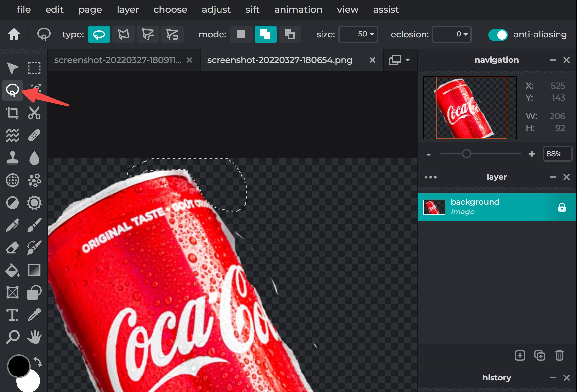Delete the layer using the trash button
577x392 pixels.
point(560,355)
